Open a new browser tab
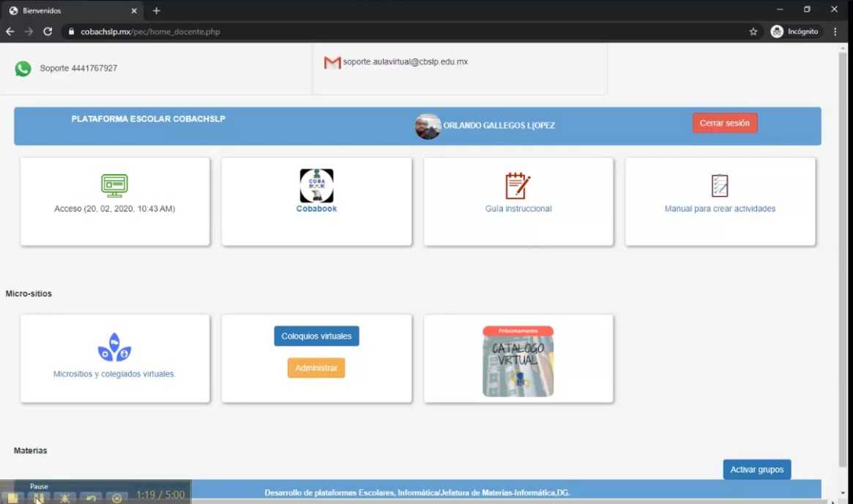Screen dimensions: 853x504 (x=157, y=11)
